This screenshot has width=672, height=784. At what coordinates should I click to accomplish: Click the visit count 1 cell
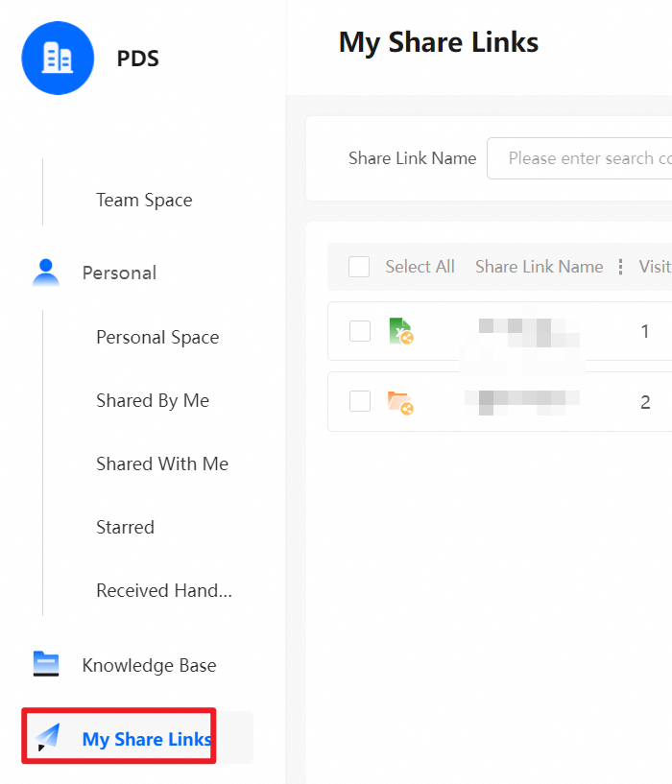pyautogui.click(x=645, y=331)
